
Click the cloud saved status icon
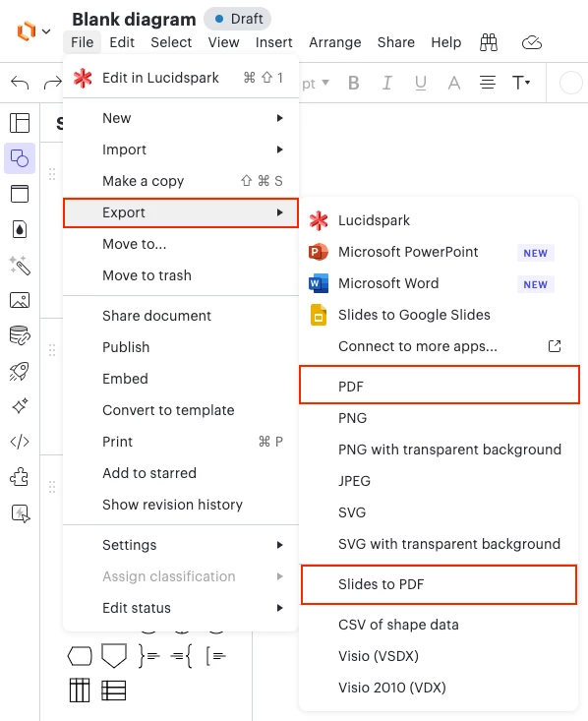tap(532, 42)
